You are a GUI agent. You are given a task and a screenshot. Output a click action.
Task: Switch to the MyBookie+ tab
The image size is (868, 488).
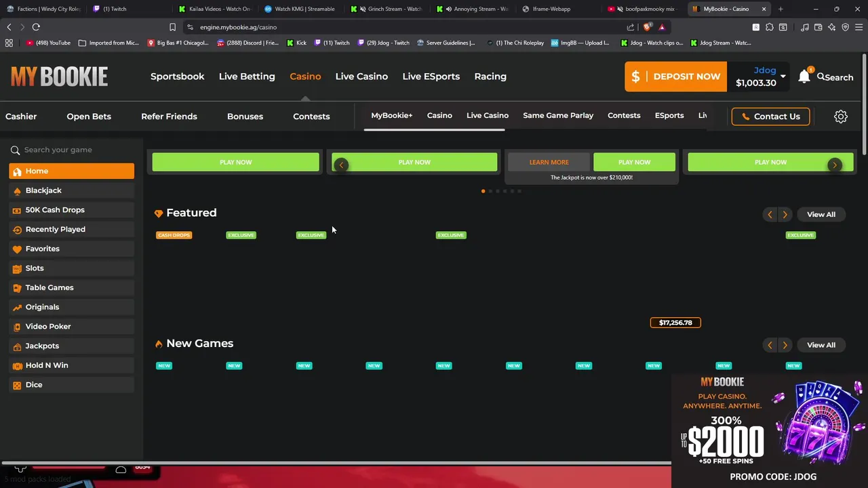point(391,115)
